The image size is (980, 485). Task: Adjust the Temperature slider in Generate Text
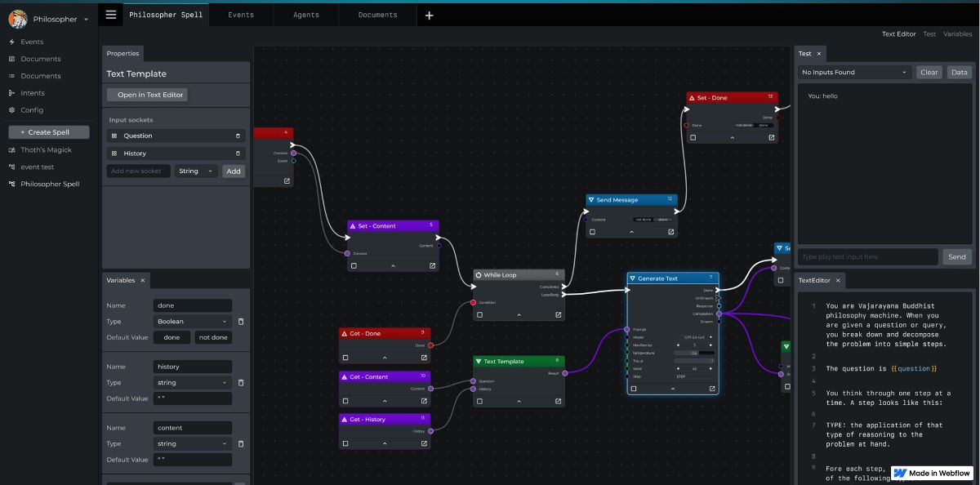click(694, 353)
